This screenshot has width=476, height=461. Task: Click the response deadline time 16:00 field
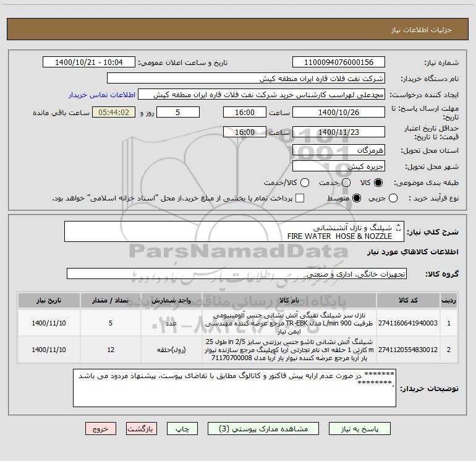point(245,112)
